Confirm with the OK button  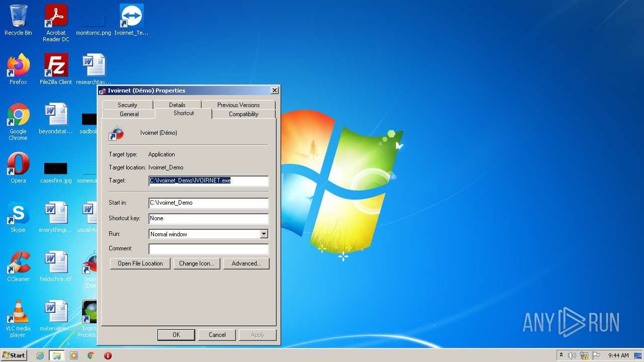pos(176,335)
